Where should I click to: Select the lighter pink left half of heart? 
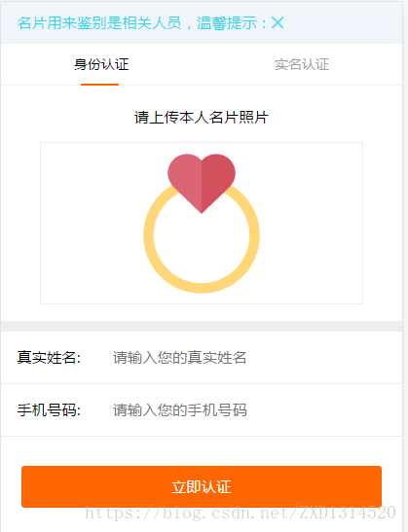click(x=185, y=178)
